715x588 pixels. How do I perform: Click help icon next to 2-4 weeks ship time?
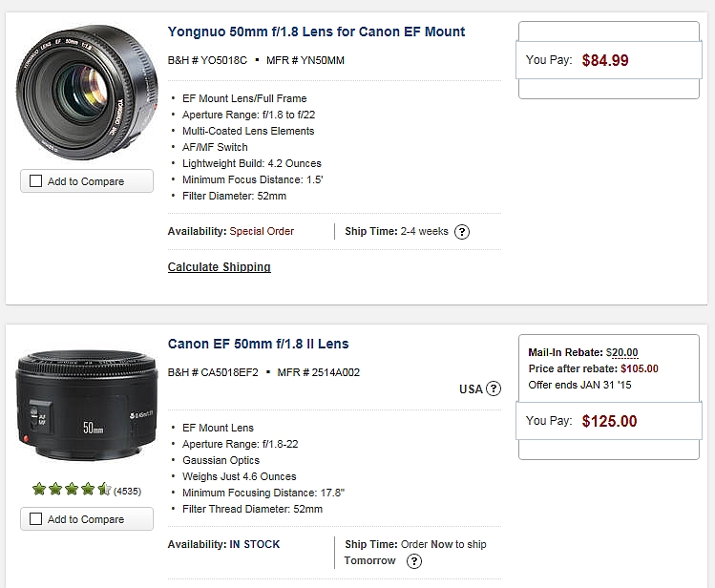[462, 232]
